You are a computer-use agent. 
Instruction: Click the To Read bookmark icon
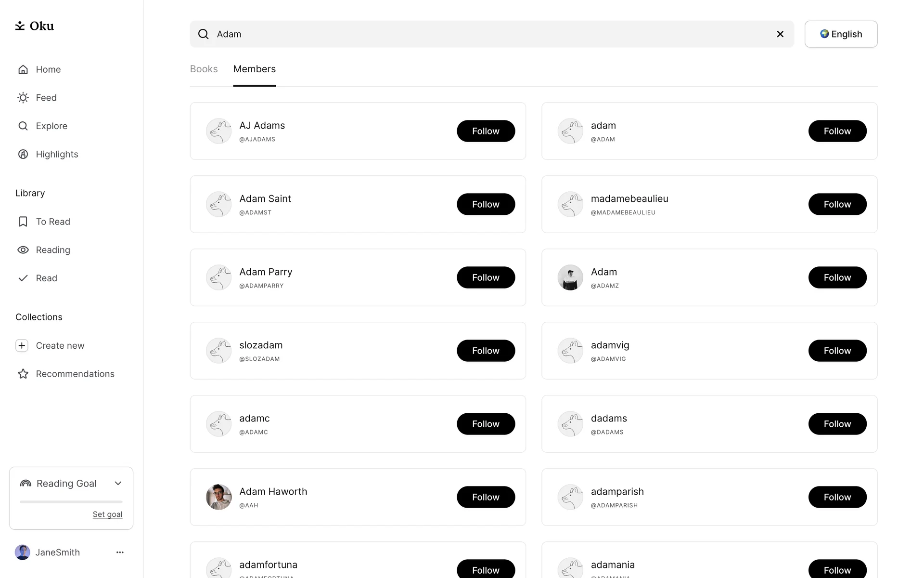pos(23,222)
